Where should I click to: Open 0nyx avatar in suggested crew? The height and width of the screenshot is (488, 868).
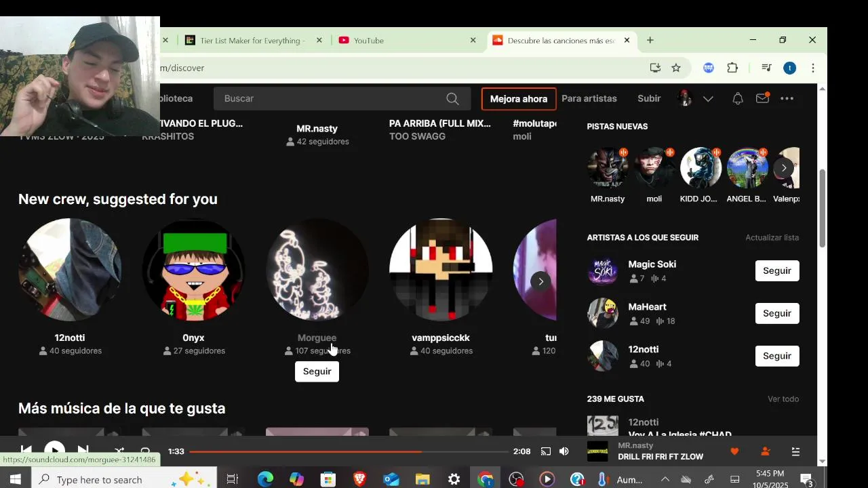[193, 270]
